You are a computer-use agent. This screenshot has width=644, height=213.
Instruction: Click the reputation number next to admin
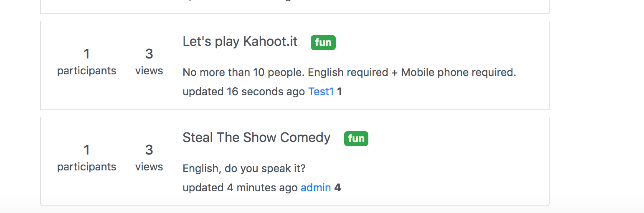(x=337, y=188)
